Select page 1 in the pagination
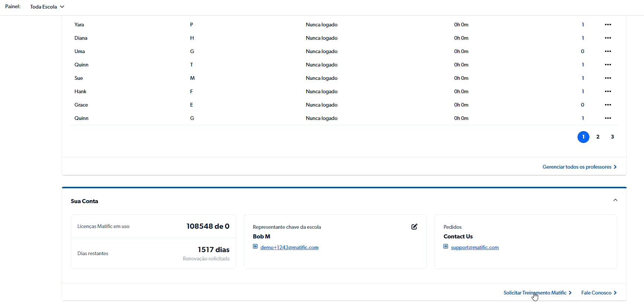 (583, 137)
